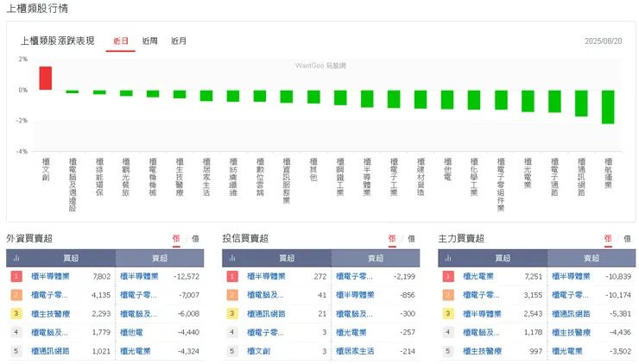Screen dimensions: 639x364
Task: Select 張 unit in 投信買賣超 panel
Action: (392, 239)
